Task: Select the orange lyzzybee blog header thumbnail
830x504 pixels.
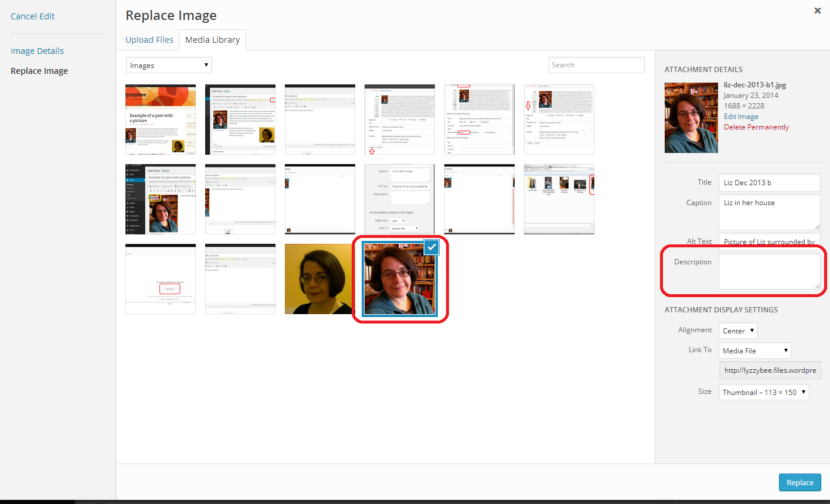Action: point(161,120)
